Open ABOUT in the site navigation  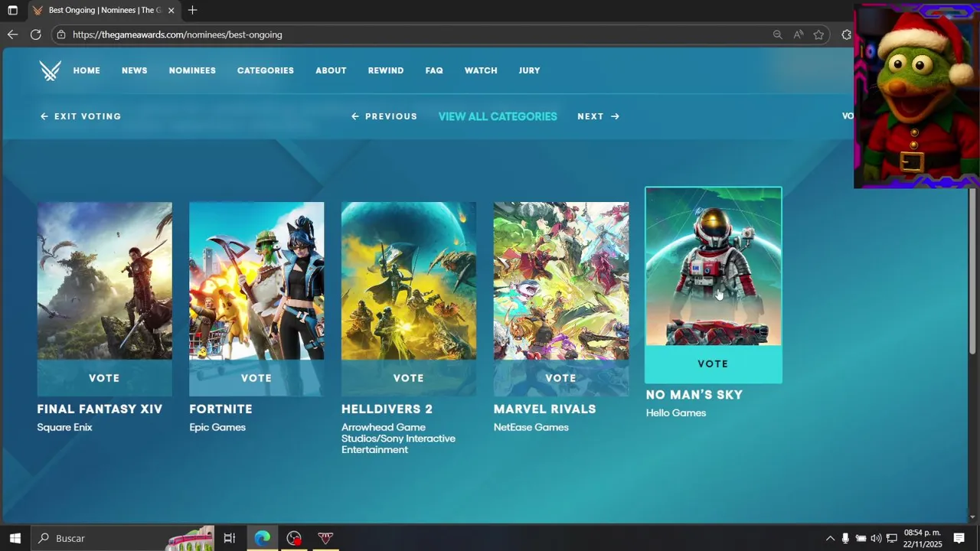click(x=331, y=70)
